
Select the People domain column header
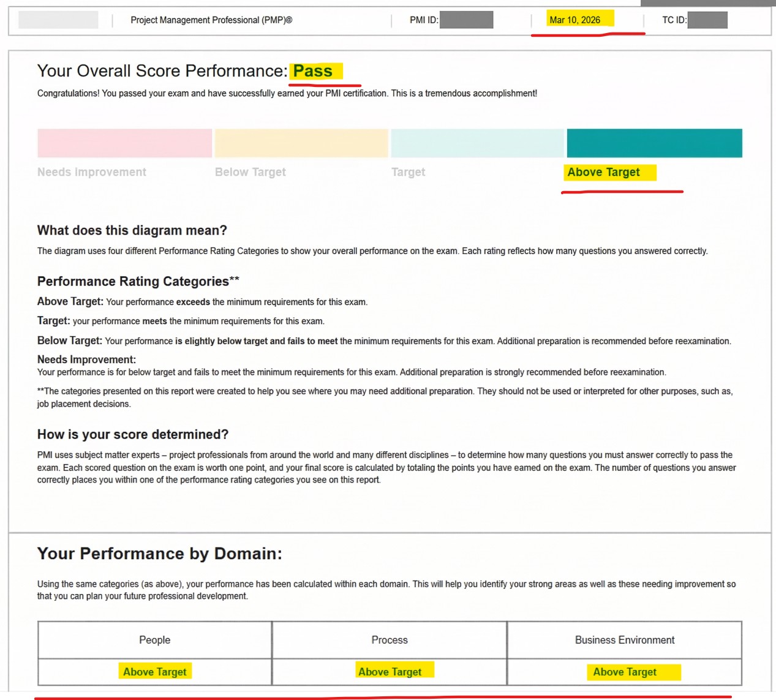tap(155, 640)
